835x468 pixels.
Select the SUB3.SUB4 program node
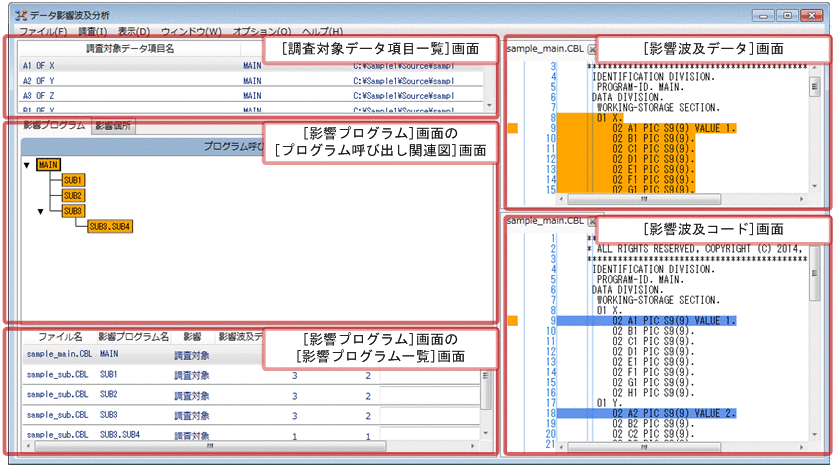pos(110,227)
